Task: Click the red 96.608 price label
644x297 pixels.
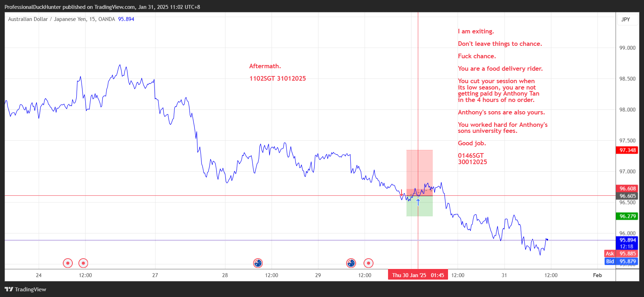Action: [627, 189]
